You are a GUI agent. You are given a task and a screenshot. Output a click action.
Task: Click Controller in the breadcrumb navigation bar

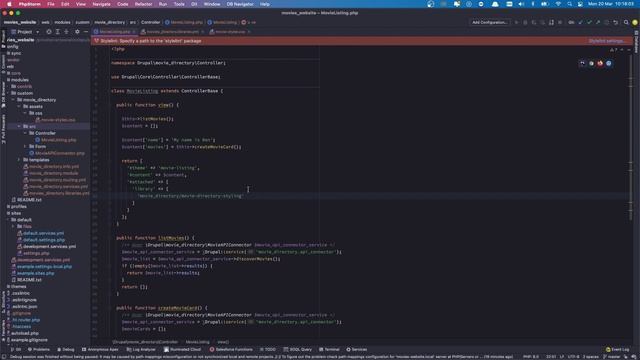[x=151, y=22]
